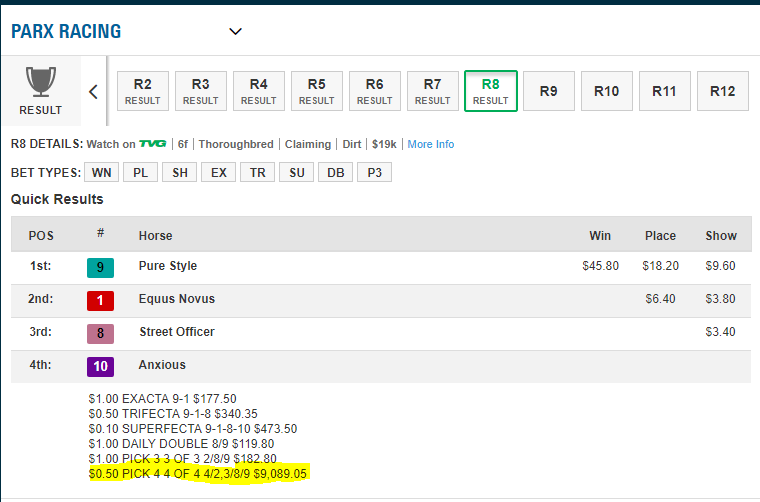Viewport: 760px width, 502px height.
Task: Select the highlighted R8 result tab
Action: click(491, 91)
